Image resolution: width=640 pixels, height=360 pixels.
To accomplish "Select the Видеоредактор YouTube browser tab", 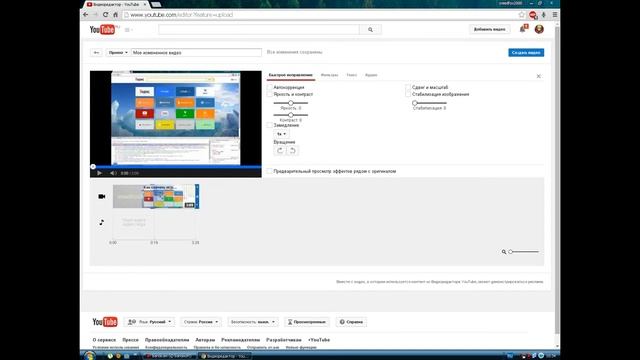I will [116, 4].
